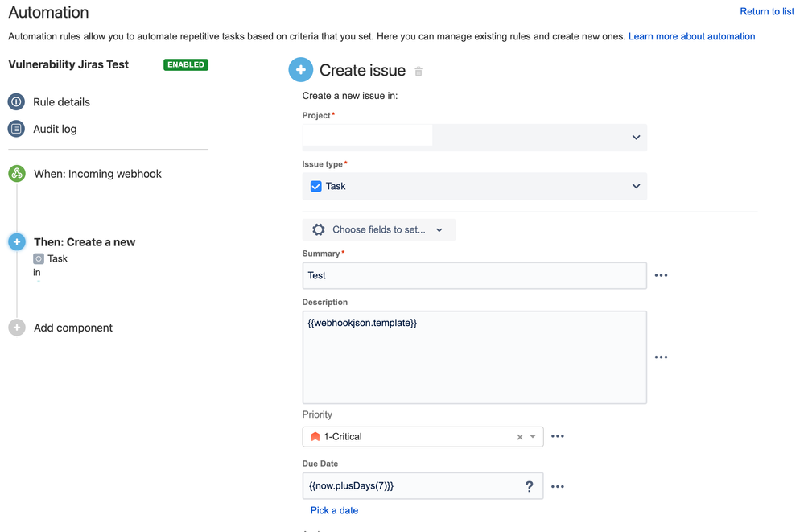This screenshot has width=804, height=532.
Task: Clear the 1-Critical priority with the x
Action: 520,437
